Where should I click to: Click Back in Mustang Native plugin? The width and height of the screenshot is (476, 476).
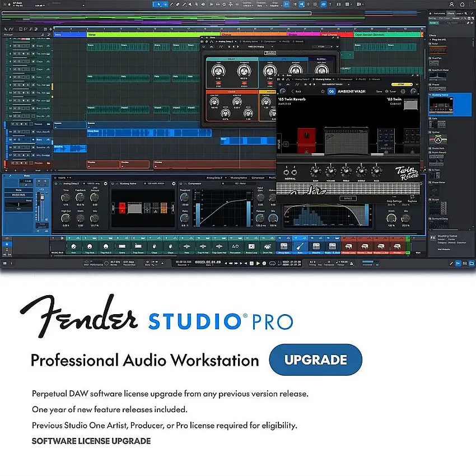click(x=297, y=91)
